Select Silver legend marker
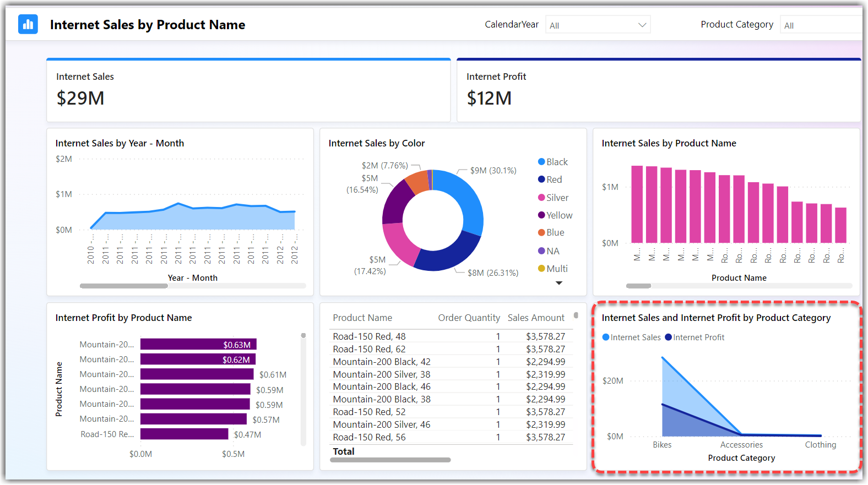 pyautogui.click(x=541, y=198)
